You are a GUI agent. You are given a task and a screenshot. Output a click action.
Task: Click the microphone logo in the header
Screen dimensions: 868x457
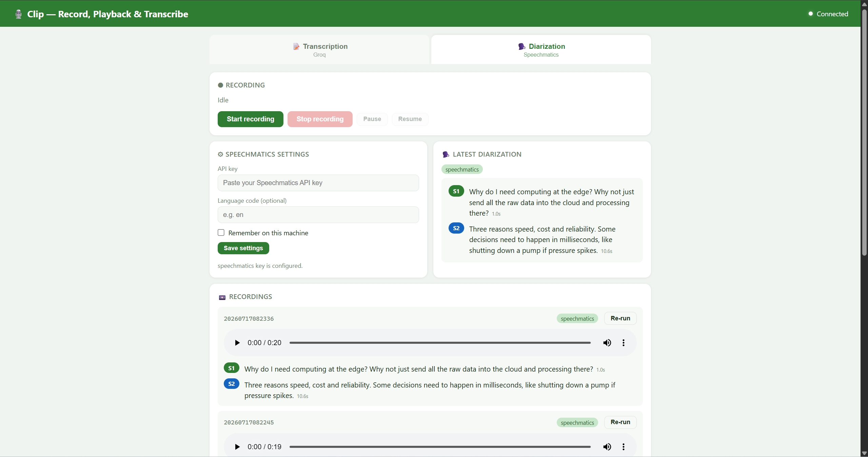[19, 14]
